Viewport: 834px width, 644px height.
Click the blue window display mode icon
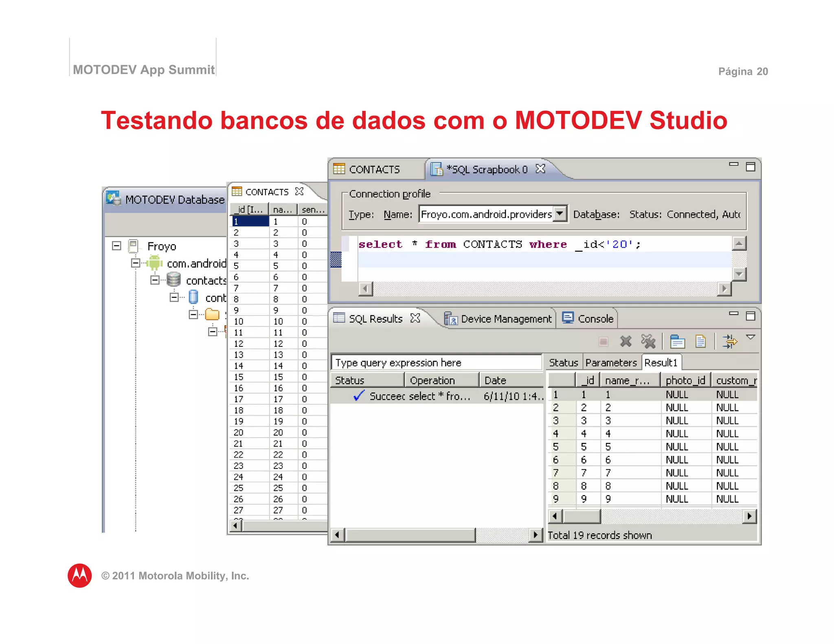[677, 342]
